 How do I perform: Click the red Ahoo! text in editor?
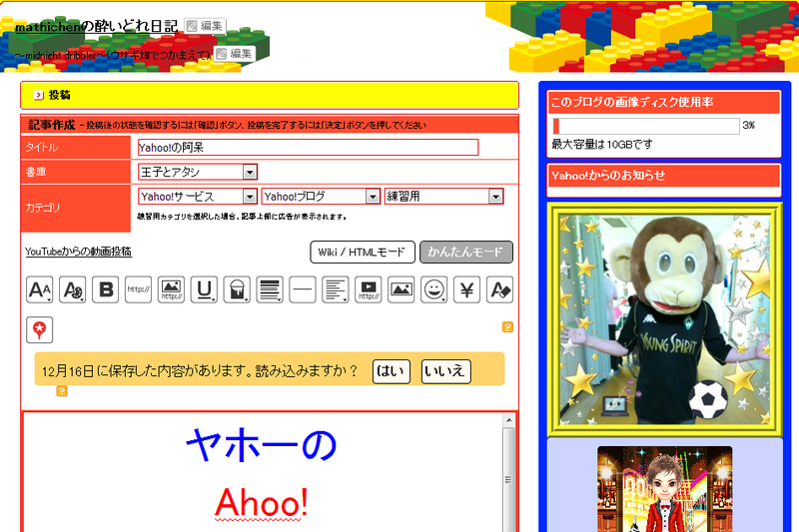[261, 502]
